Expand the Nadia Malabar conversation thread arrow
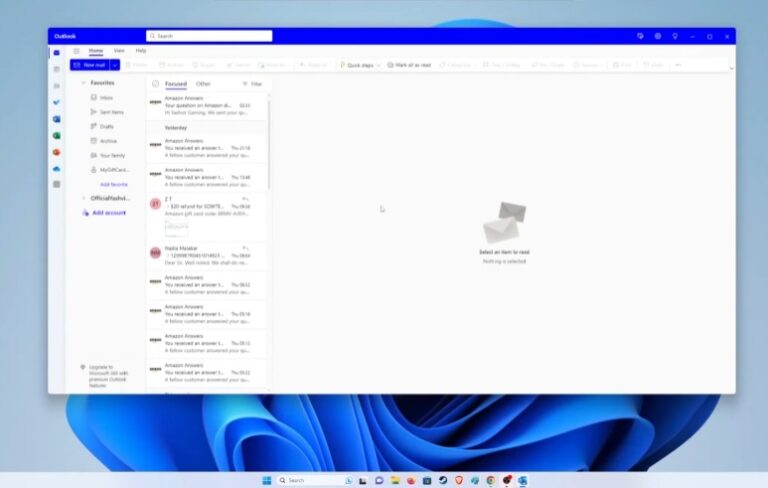The width and height of the screenshot is (768, 488). tap(168, 256)
